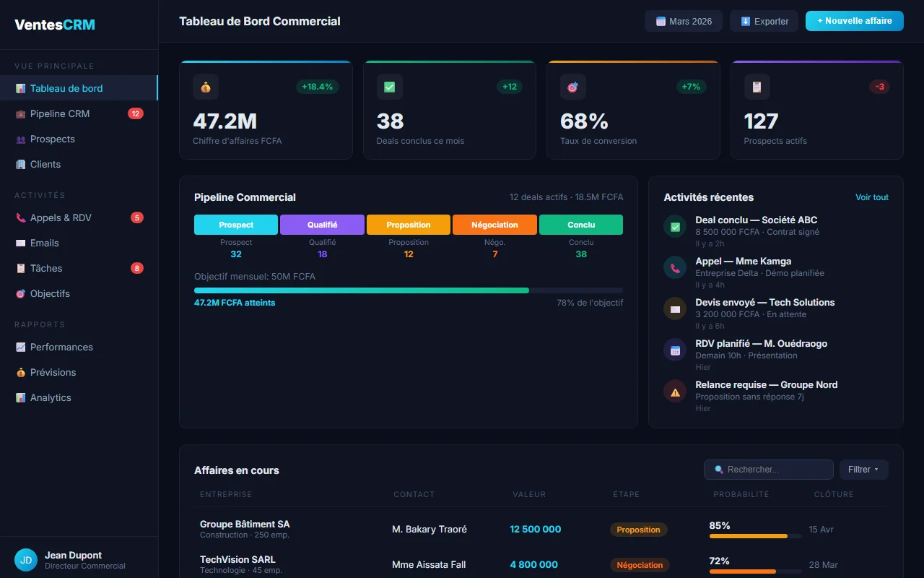The width and height of the screenshot is (924, 578).
Task: Select the Qualifié pipeline stage
Action: (322, 225)
